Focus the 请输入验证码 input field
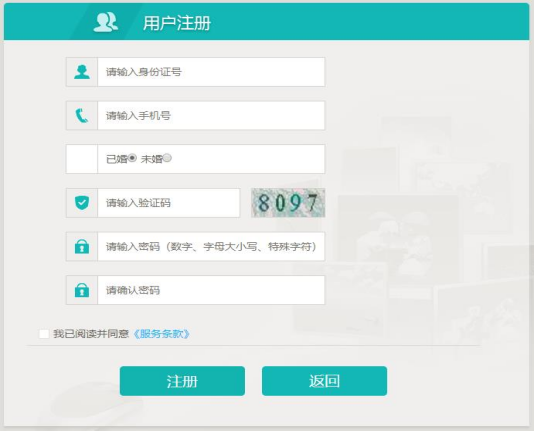The image size is (534, 431). point(169,203)
